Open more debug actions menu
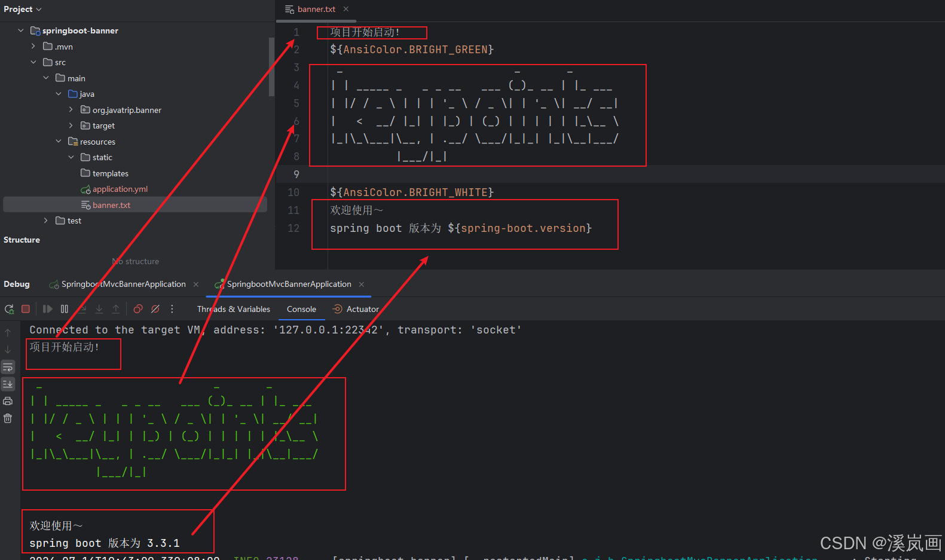Screen dimensions: 945x560 point(172,309)
